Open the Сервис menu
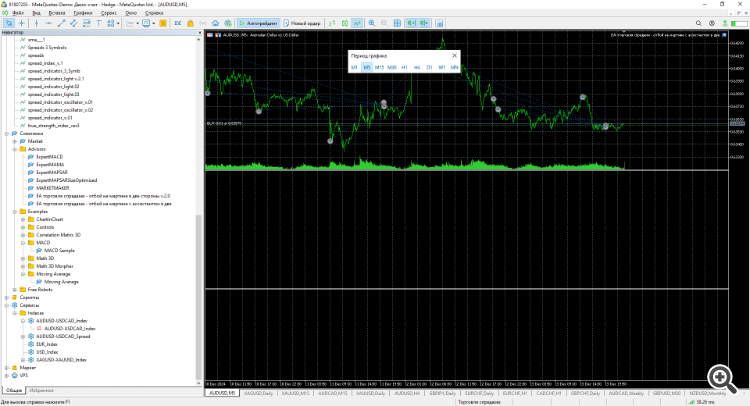 tap(109, 13)
